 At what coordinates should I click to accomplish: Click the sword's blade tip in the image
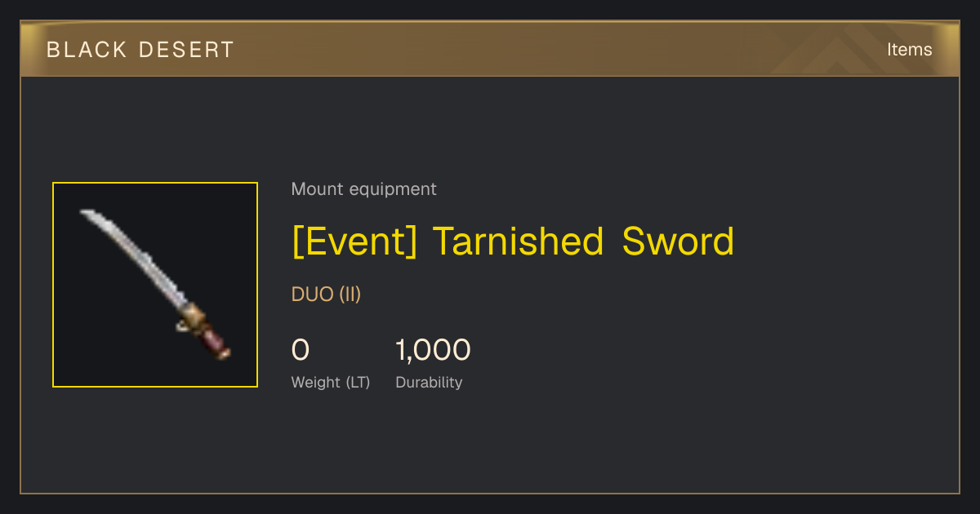(87, 215)
